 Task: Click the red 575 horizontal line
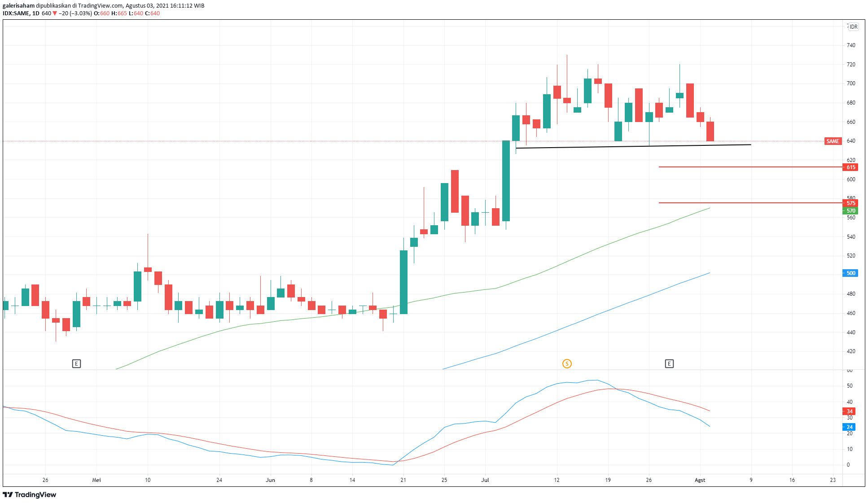point(750,203)
